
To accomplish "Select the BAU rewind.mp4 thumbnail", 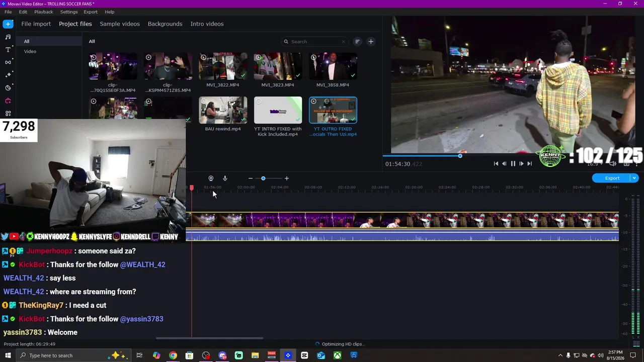I will [223, 110].
